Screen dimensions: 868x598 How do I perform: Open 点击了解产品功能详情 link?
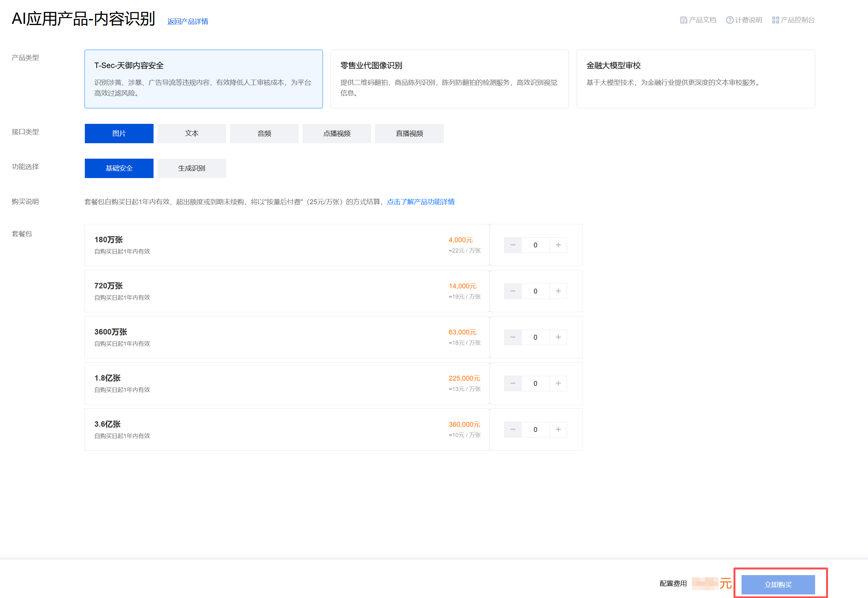(420, 202)
